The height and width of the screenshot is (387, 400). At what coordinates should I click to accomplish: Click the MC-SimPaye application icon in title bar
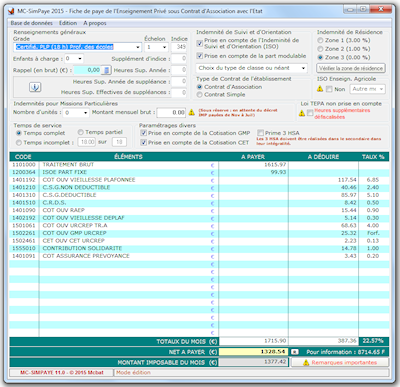[11, 11]
